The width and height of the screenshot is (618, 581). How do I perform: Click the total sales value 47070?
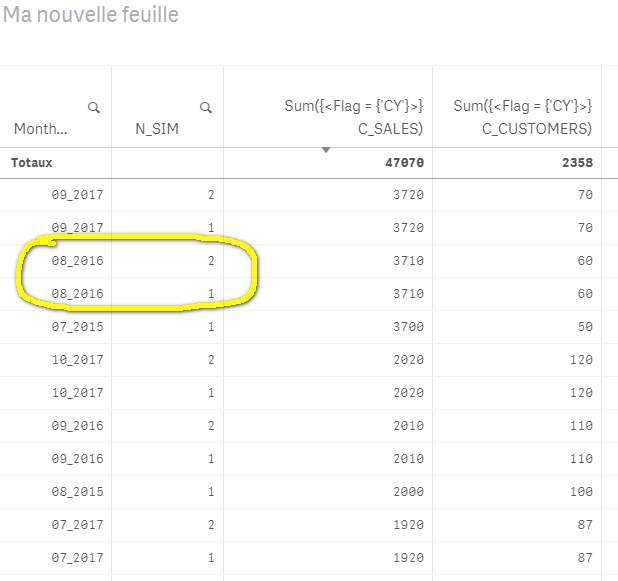pos(405,162)
